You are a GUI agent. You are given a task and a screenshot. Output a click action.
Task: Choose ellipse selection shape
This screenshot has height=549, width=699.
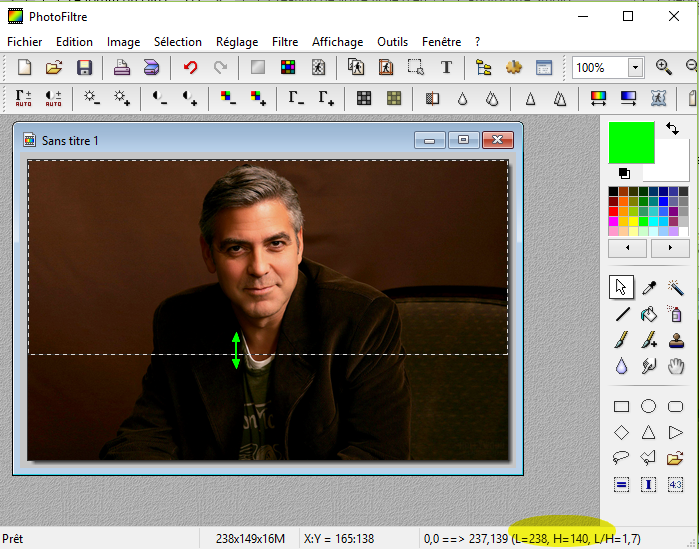pyautogui.click(x=648, y=406)
